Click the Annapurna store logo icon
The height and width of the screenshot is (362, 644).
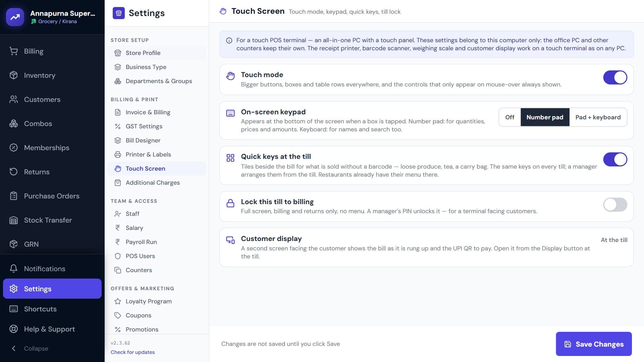click(x=15, y=17)
